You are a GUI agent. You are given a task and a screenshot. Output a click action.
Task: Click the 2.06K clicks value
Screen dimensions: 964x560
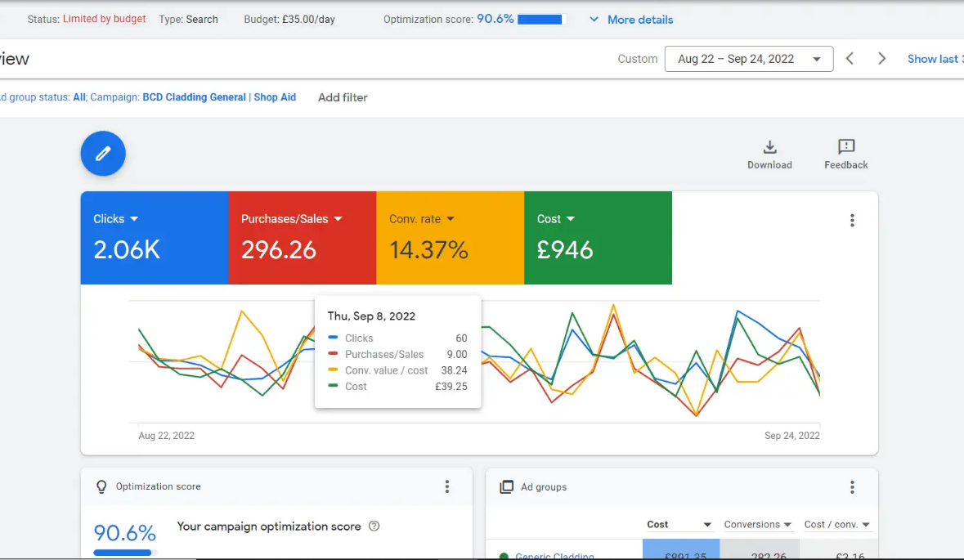click(127, 250)
